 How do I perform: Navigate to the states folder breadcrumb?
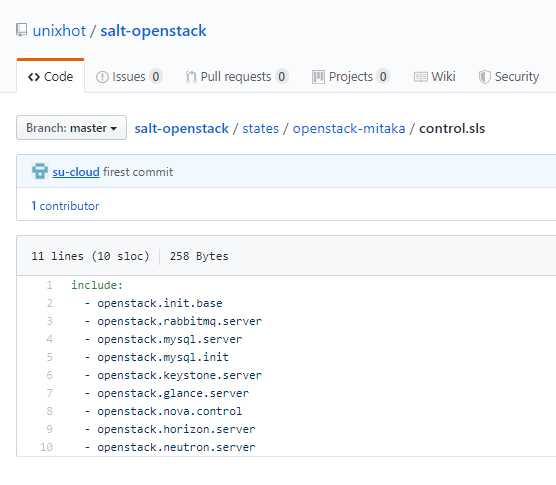pyautogui.click(x=260, y=128)
